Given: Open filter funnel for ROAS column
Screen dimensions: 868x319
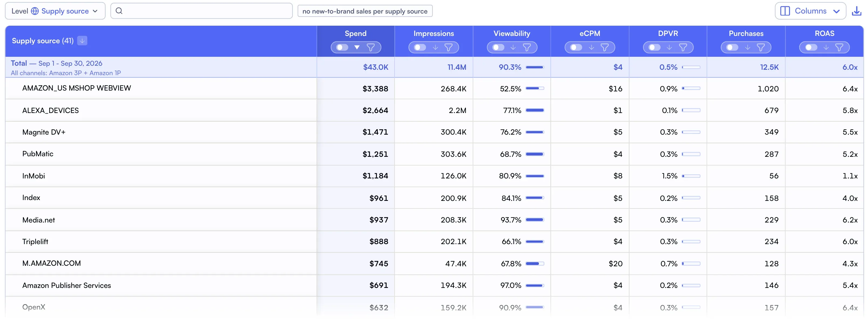Looking at the screenshot, I should pyautogui.click(x=839, y=48).
